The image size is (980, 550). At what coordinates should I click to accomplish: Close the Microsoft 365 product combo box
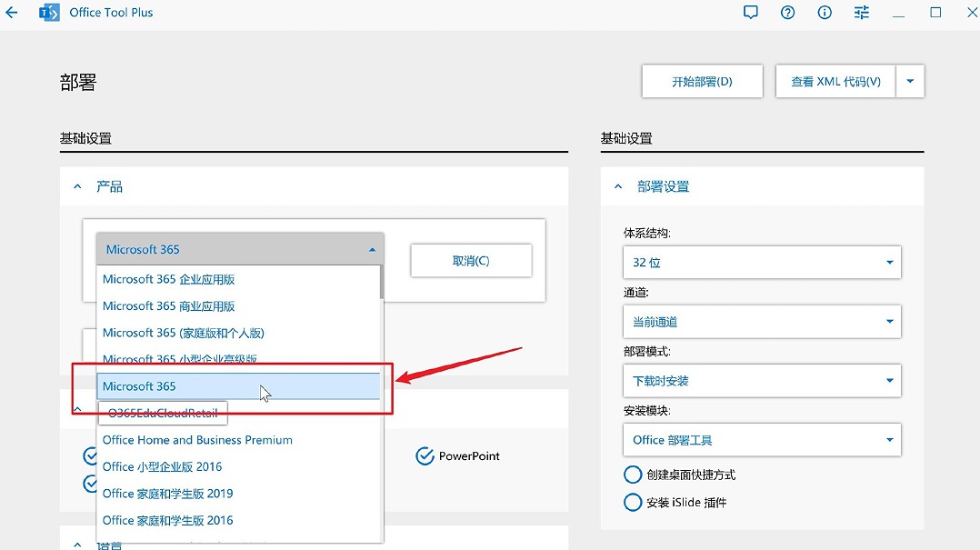pyautogui.click(x=240, y=249)
